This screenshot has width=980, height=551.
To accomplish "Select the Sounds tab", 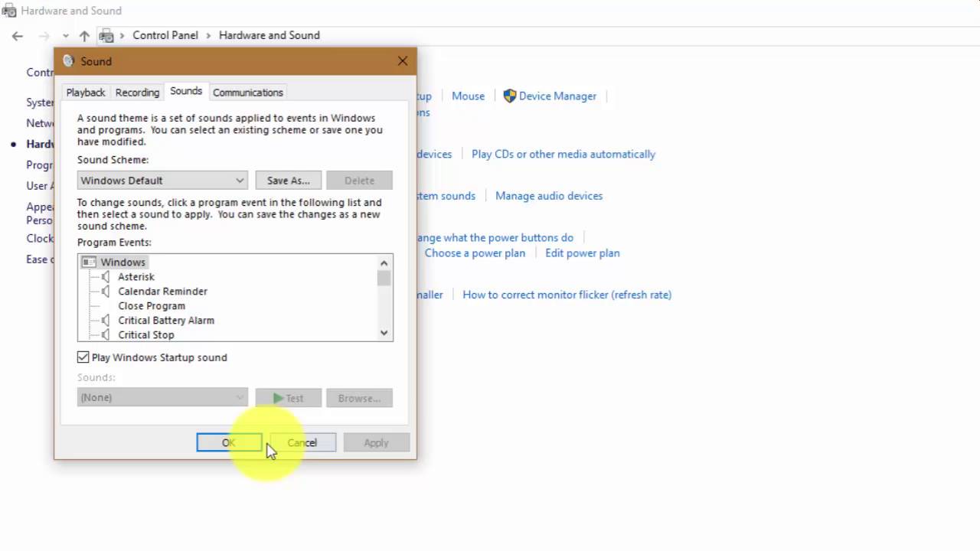I will (x=186, y=91).
